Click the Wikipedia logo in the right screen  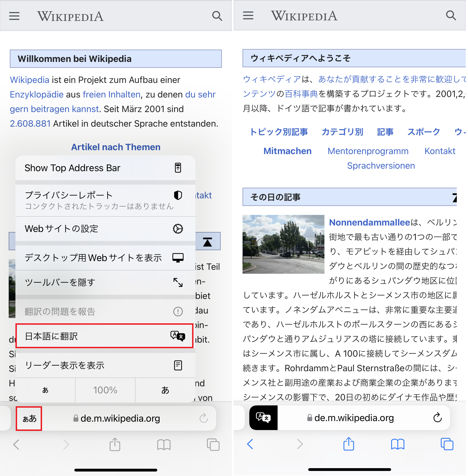(x=304, y=16)
